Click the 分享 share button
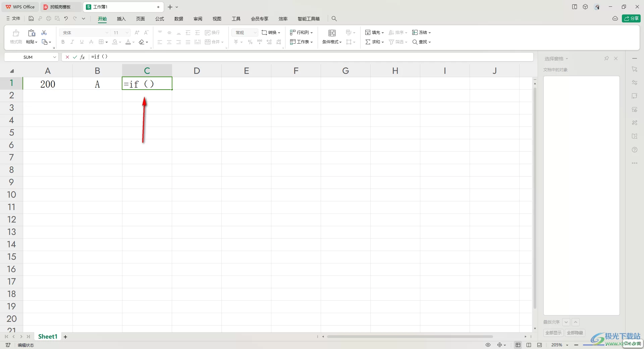Viewport: 644px width, 349px height. pyautogui.click(x=631, y=18)
